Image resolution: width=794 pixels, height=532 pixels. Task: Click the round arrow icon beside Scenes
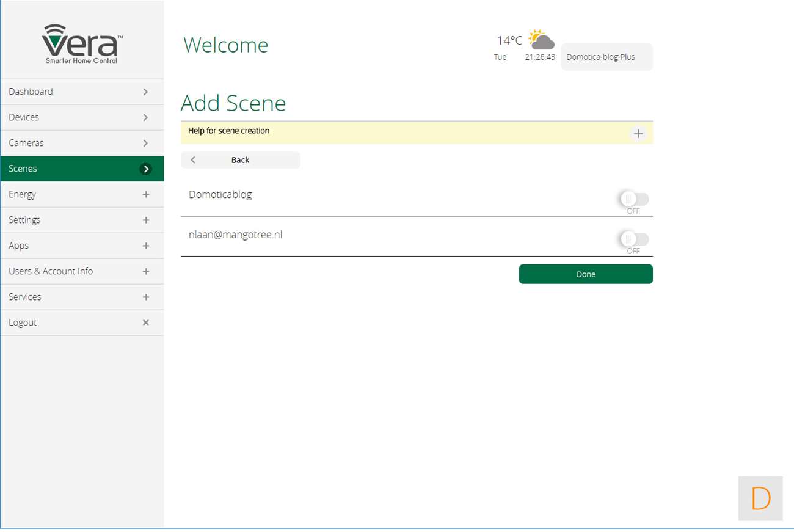point(145,169)
